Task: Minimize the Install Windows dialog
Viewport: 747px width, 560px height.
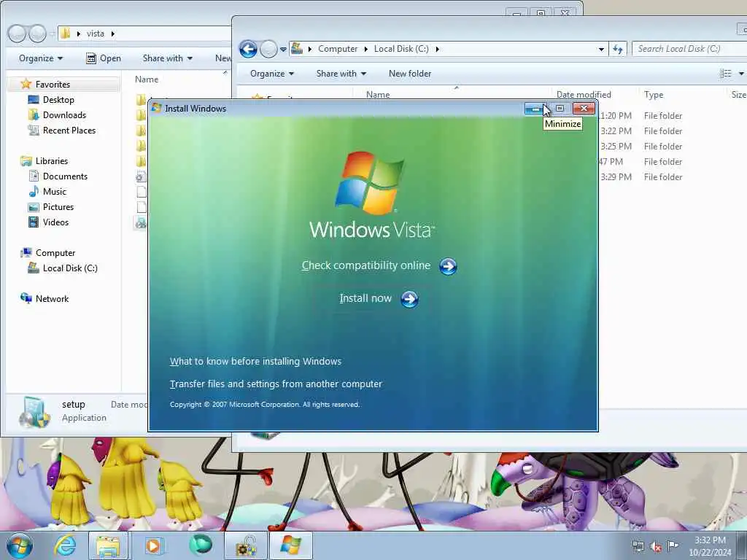Action: pyautogui.click(x=535, y=109)
